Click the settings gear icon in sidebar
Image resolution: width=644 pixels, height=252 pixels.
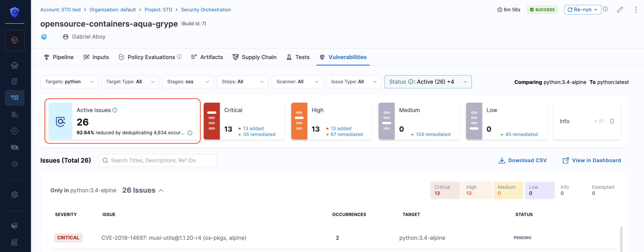(x=14, y=194)
